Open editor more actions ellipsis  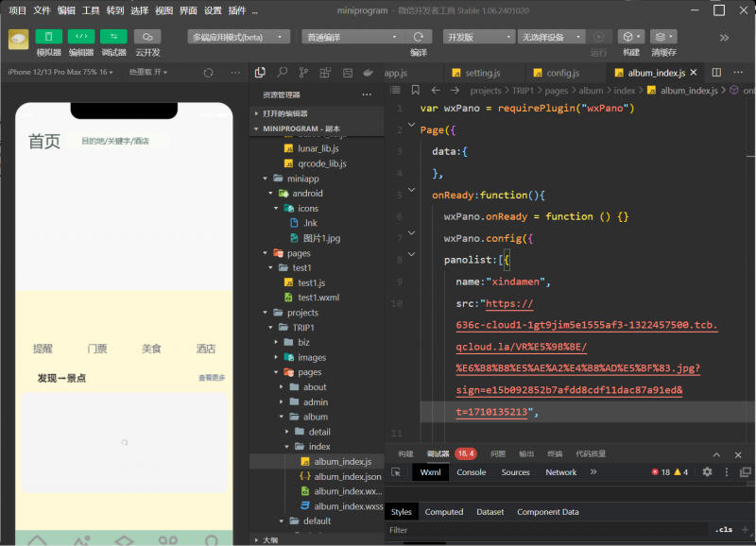point(738,73)
